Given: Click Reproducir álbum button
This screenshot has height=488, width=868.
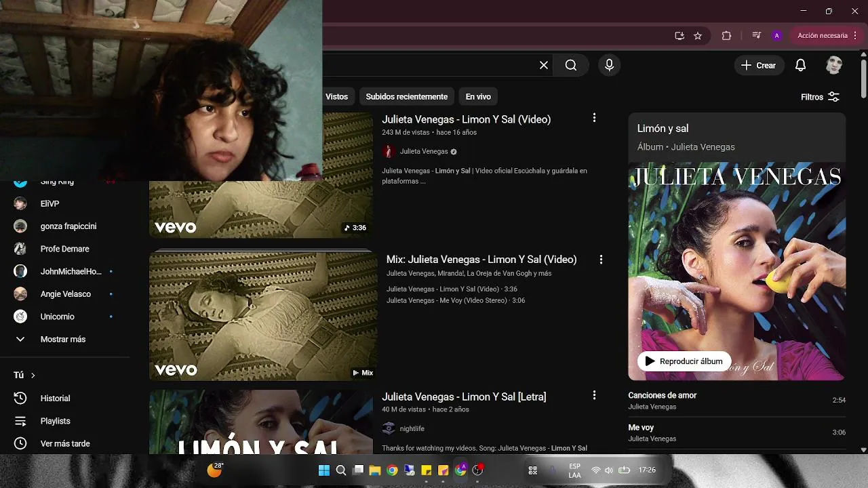Looking at the screenshot, I should coord(684,361).
